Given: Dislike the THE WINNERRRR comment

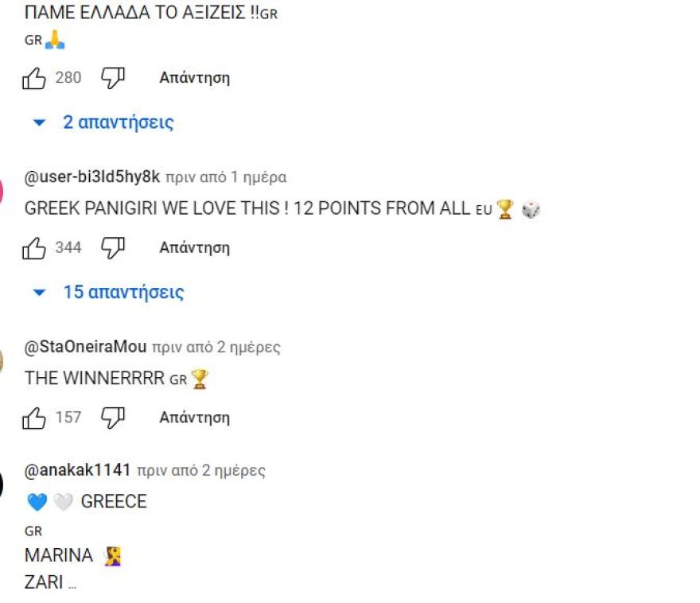Looking at the screenshot, I should 112,418.
